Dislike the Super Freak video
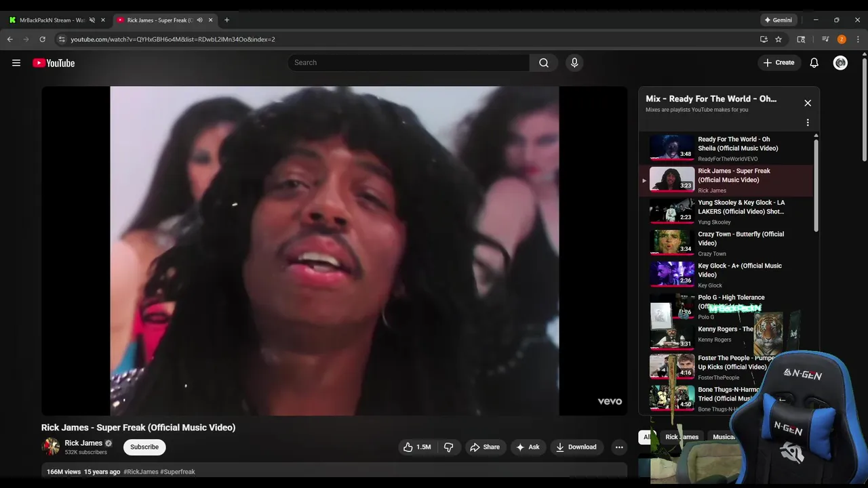Image resolution: width=868 pixels, height=488 pixels. click(x=448, y=447)
